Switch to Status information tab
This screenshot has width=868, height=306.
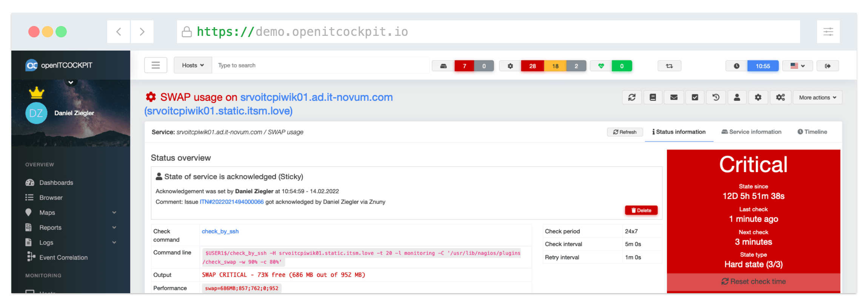(679, 132)
